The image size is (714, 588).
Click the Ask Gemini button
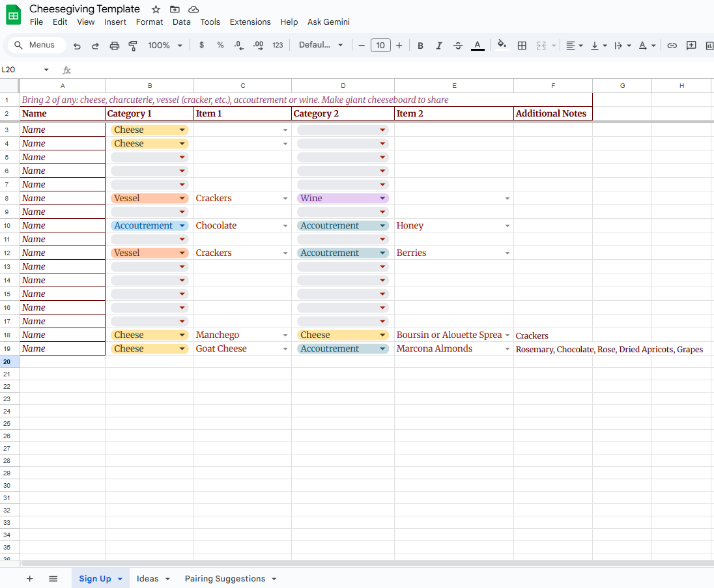[x=328, y=22]
